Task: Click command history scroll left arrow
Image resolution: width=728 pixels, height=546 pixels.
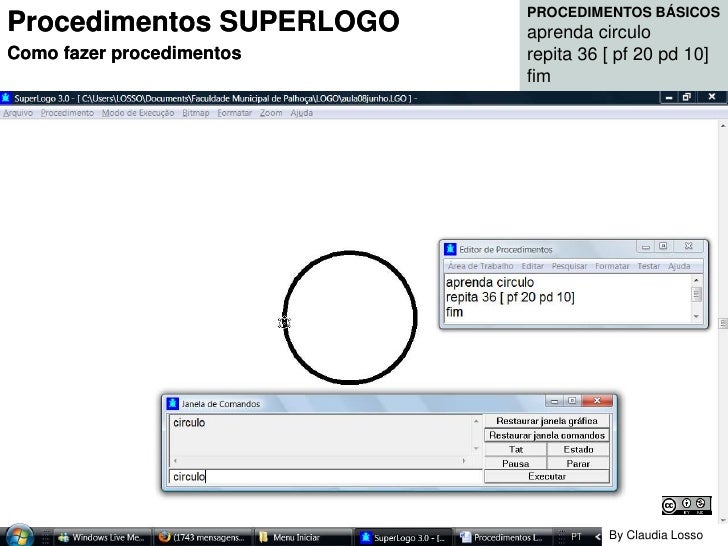Action: click(x=175, y=461)
